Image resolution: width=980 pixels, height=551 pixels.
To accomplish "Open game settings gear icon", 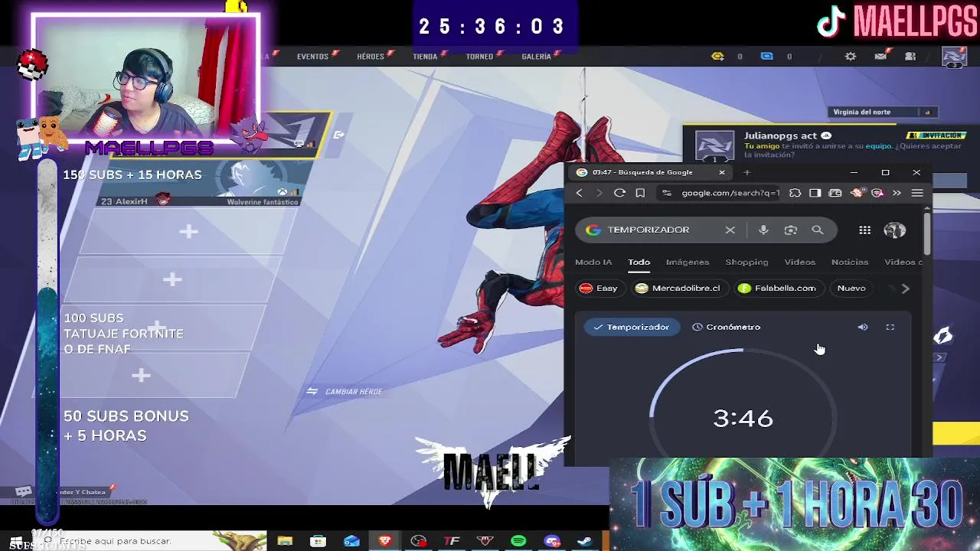I will point(851,56).
